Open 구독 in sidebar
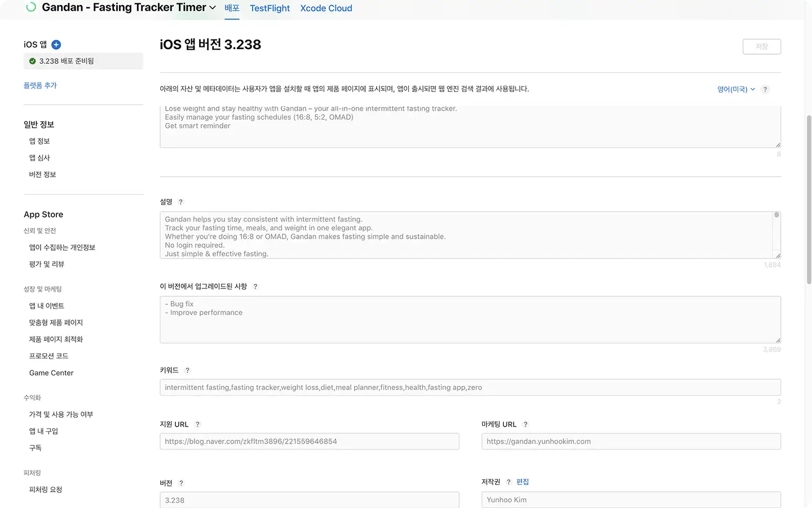The image size is (812, 508). tap(36, 448)
